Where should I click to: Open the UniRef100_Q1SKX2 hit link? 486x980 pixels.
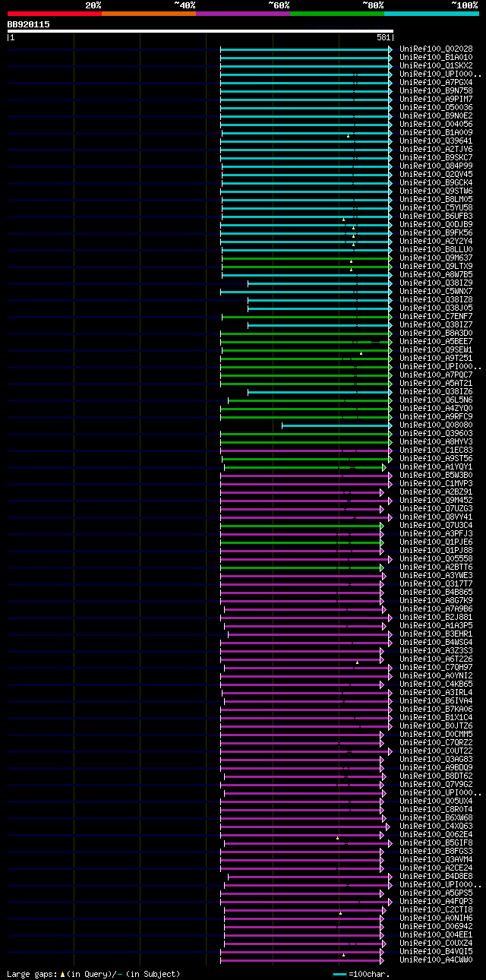coord(436,65)
